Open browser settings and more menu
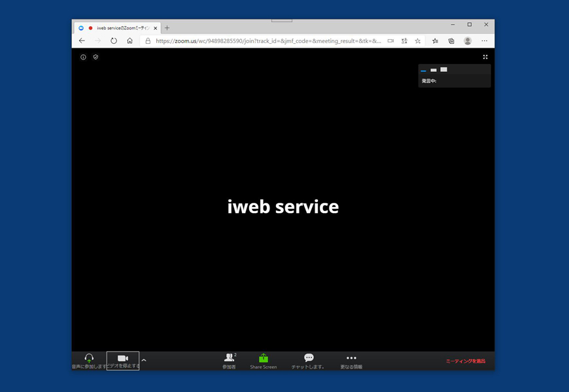Image resolution: width=569 pixels, height=392 pixels. coord(485,41)
